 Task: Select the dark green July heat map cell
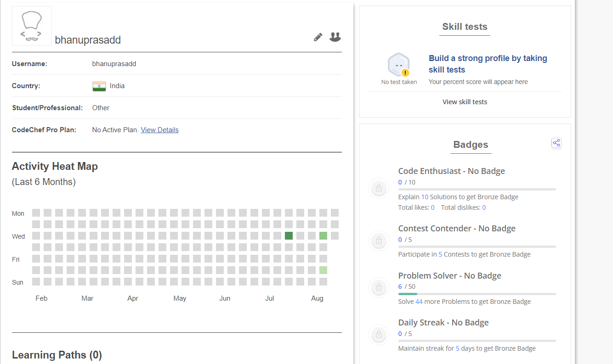(x=289, y=236)
